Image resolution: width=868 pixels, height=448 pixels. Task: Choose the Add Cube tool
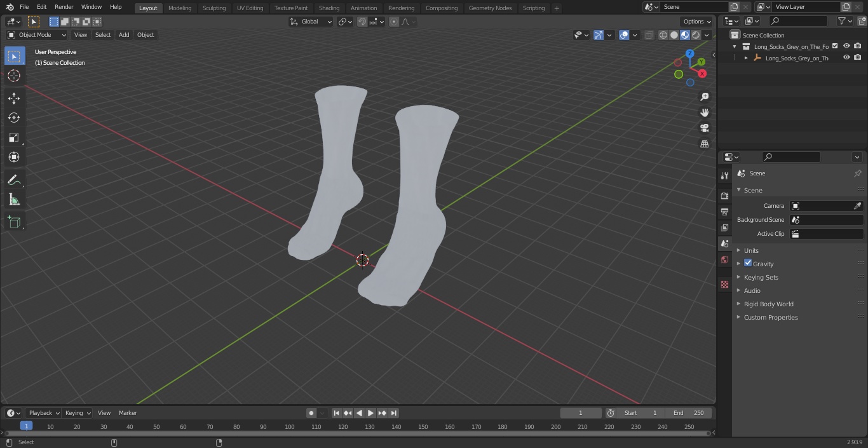pyautogui.click(x=14, y=222)
